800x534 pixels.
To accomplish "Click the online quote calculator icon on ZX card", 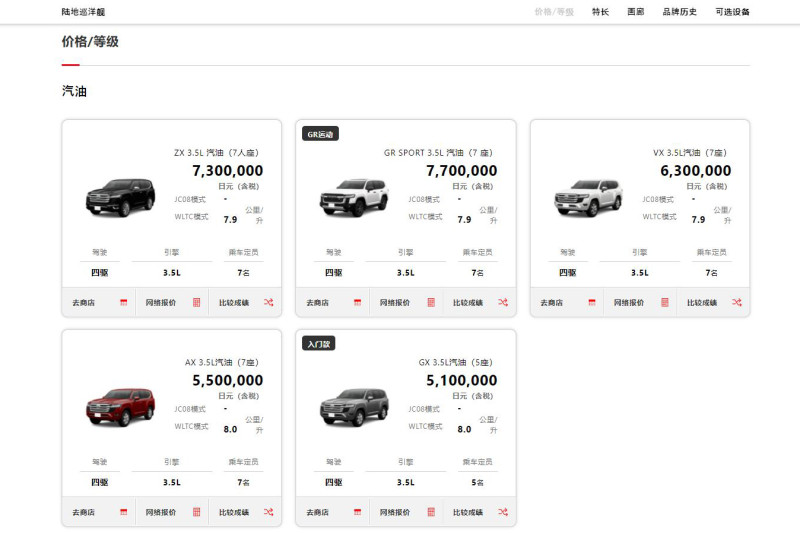I will coord(196,302).
